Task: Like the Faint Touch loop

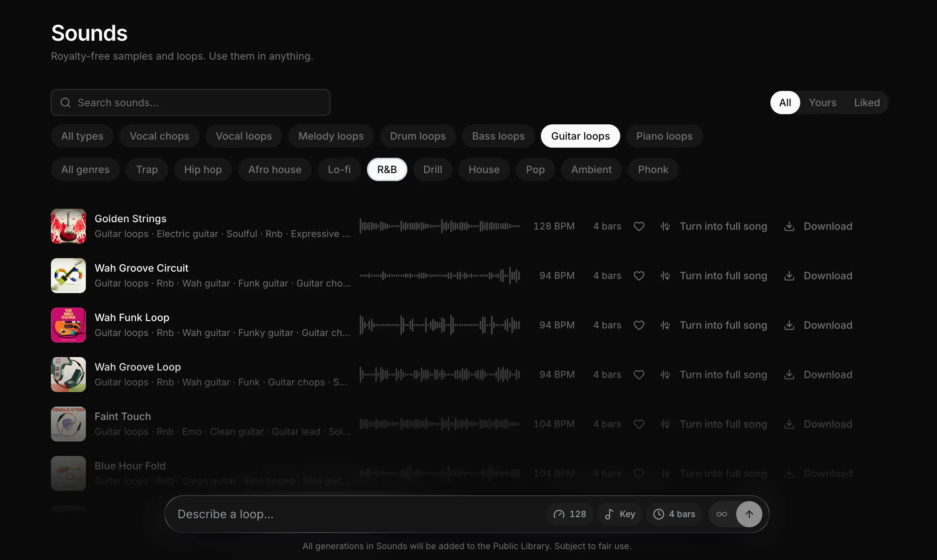Action: [639, 424]
